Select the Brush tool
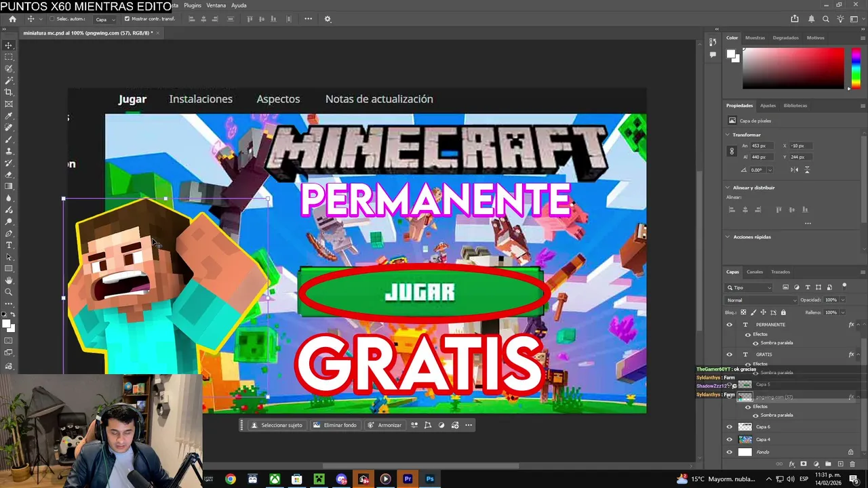This screenshot has width=868, height=488. tap(9, 139)
